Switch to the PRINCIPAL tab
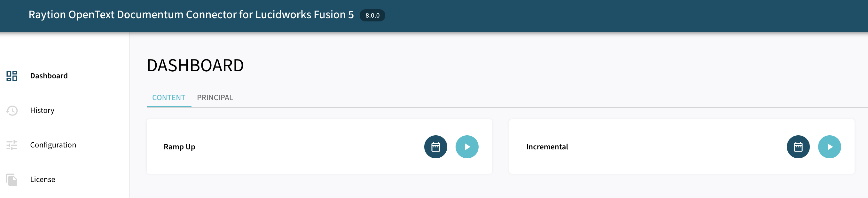This screenshot has height=198, width=868. click(215, 98)
